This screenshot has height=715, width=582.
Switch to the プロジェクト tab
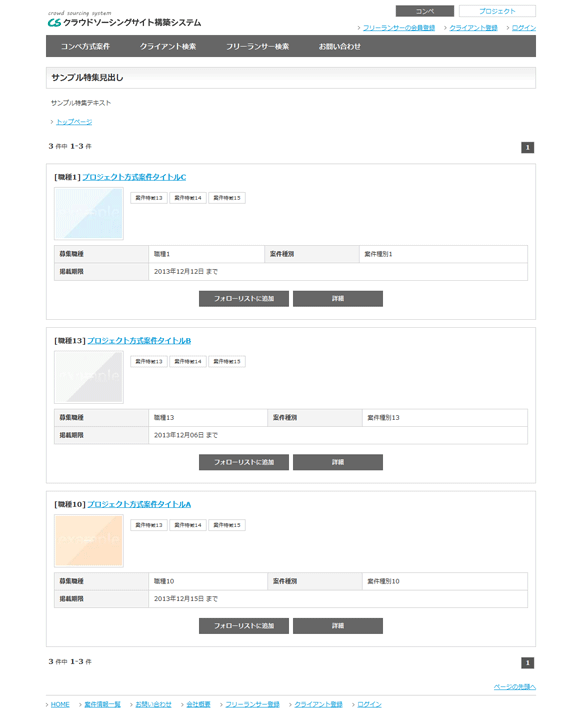tap(497, 11)
